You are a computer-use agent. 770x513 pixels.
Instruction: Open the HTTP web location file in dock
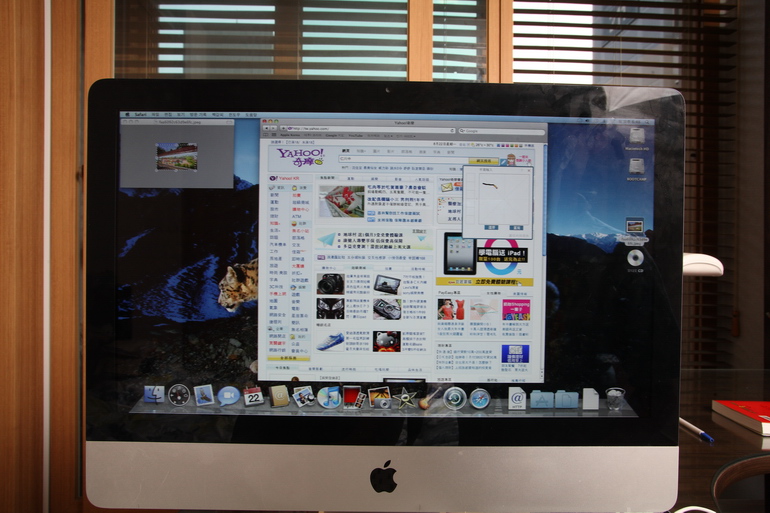(x=517, y=399)
